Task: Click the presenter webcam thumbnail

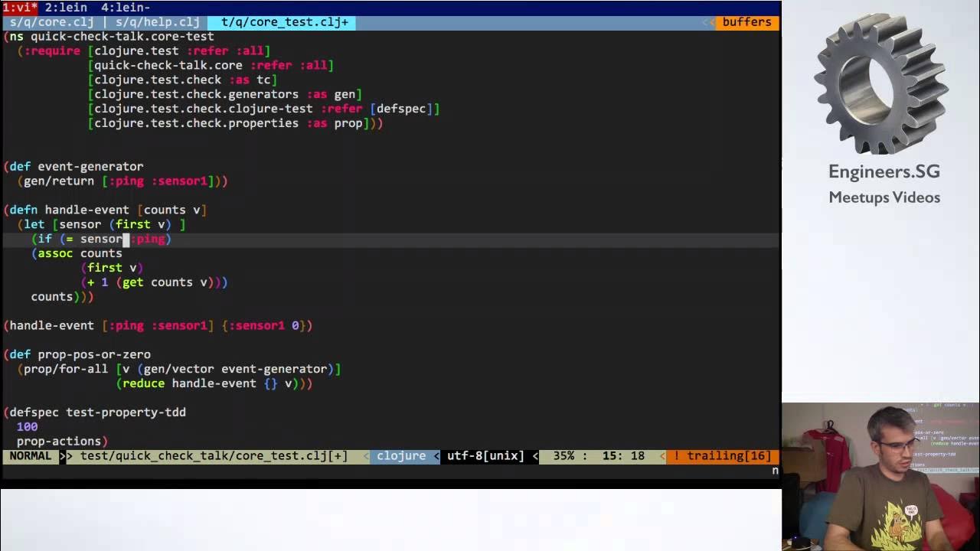Action: (880, 476)
